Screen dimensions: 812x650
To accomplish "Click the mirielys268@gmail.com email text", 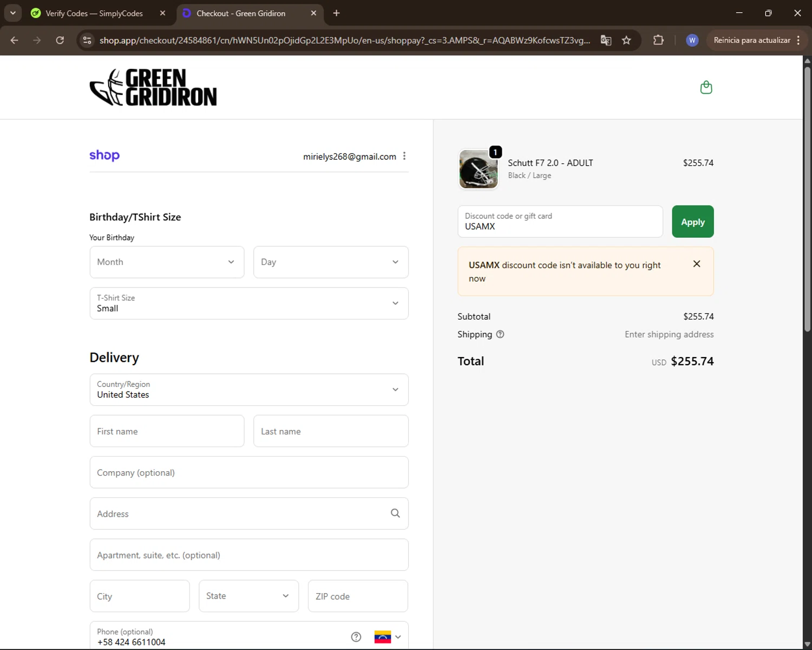I will coord(350,157).
